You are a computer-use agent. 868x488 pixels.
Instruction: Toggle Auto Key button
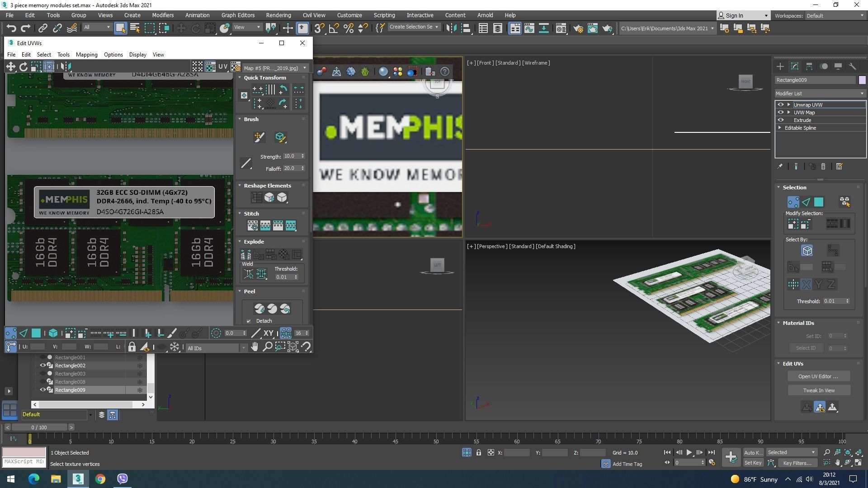tap(753, 452)
